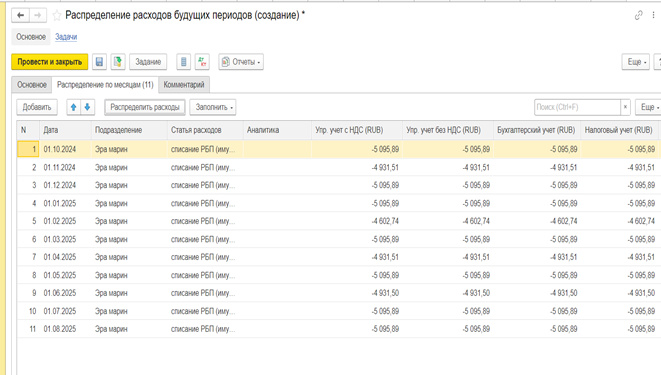The width and height of the screenshot is (661, 375).
Task: Sort by the Дата column header
Action: coord(65,130)
